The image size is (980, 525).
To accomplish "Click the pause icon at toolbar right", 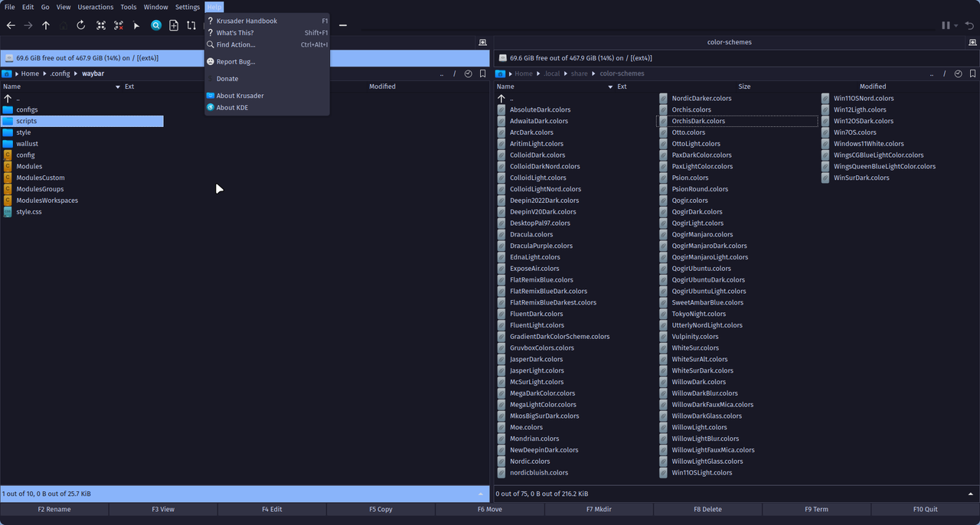I will click(946, 25).
